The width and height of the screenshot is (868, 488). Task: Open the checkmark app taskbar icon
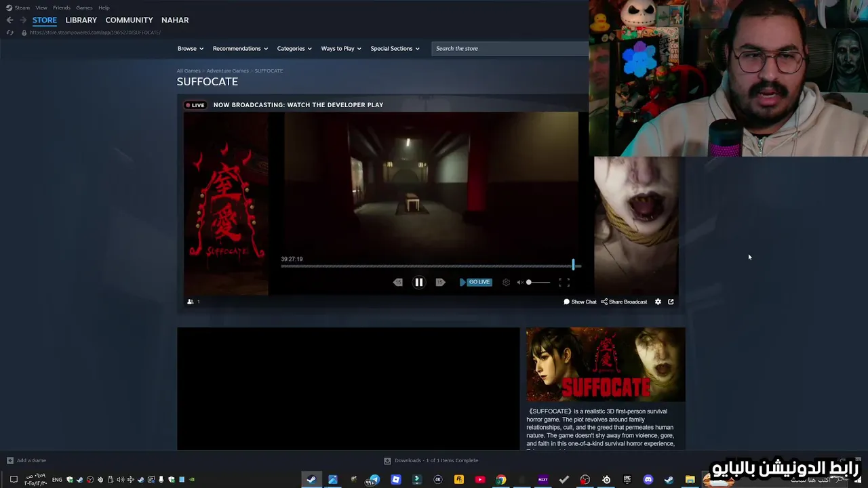pyautogui.click(x=564, y=479)
